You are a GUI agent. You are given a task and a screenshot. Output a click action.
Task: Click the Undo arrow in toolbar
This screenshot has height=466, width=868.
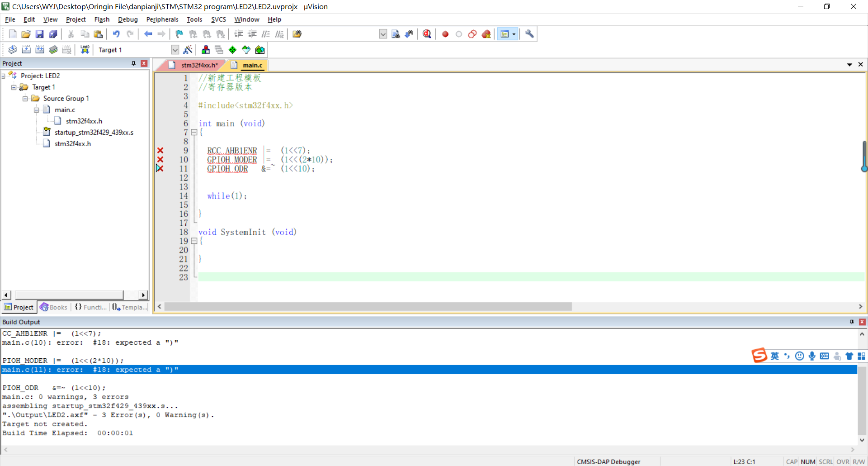[x=116, y=34]
